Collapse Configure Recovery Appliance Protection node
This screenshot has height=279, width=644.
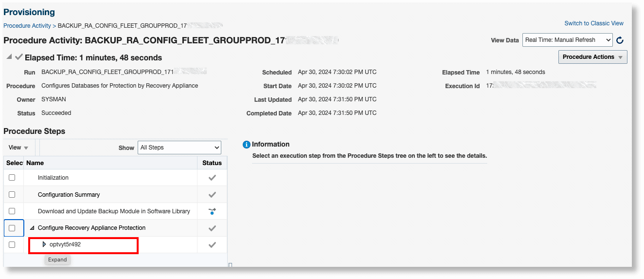pyautogui.click(x=33, y=228)
